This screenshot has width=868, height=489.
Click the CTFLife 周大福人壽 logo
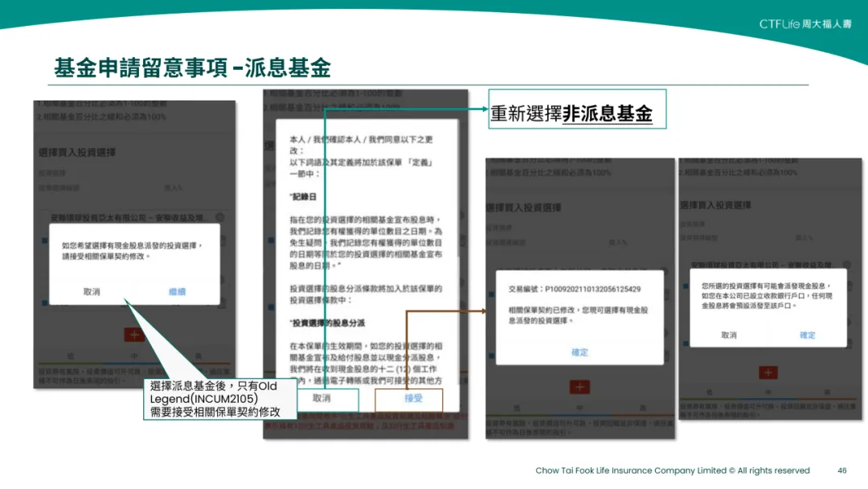(x=805, y=24)
